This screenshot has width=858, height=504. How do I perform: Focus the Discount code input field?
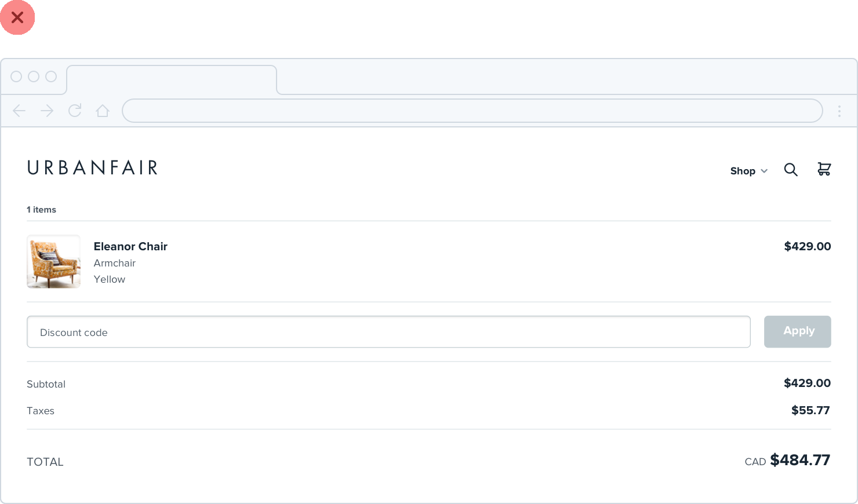coord(388,332)
